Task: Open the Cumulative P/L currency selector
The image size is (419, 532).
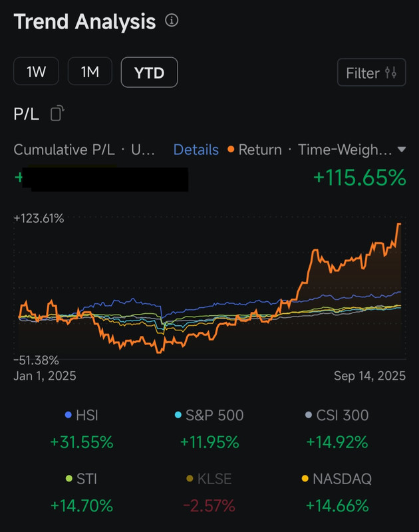Action: (x=84, y=150)
